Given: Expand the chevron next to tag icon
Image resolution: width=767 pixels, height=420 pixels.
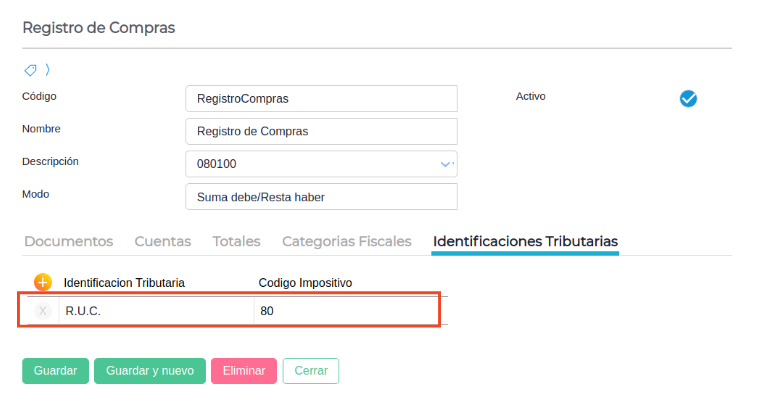Looking at the screenshot, I should click(x=47, y=70).
